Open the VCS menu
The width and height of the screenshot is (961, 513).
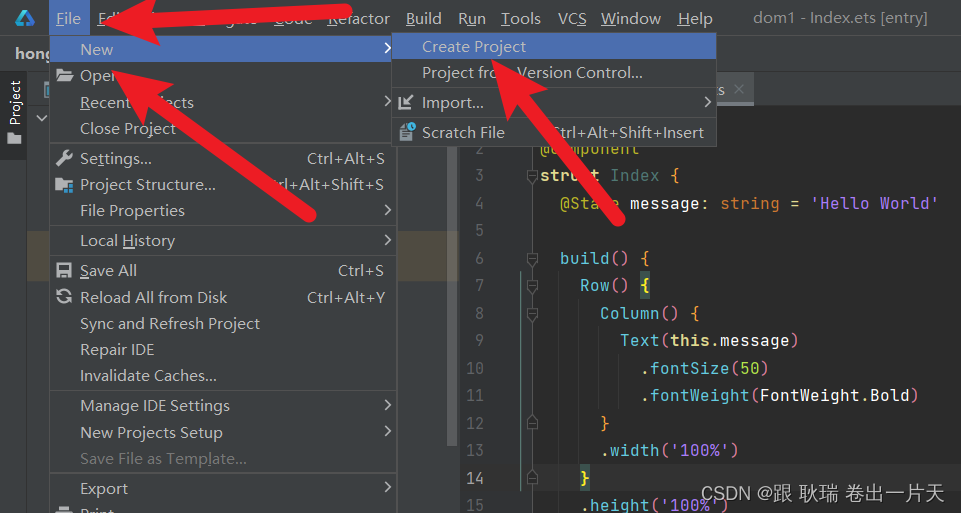click(x=572, y=19)
